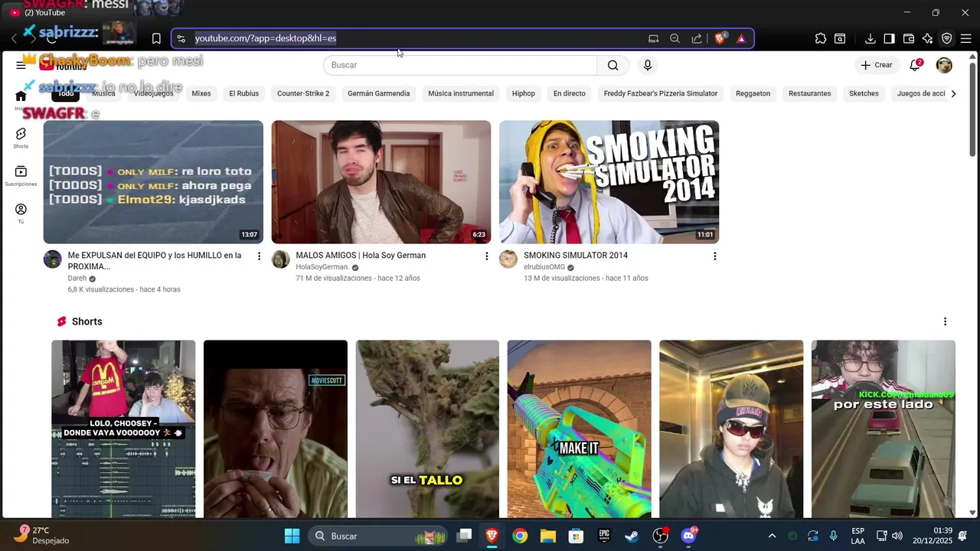Open the Brave Rewards triangle icon
This screenshot has height=551, width=980.
741,38
